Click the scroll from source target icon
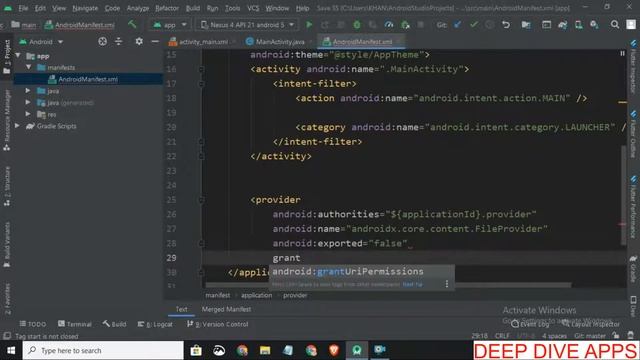 102,41
